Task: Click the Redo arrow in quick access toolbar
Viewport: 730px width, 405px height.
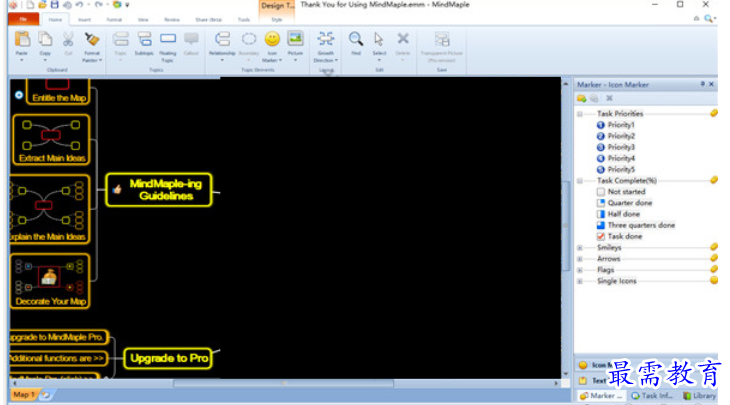Action: (98, 5)
